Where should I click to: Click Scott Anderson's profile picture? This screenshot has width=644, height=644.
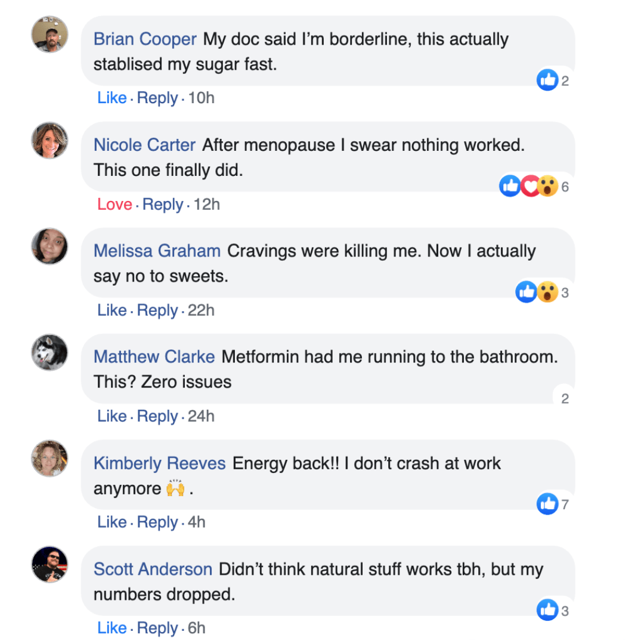[x=49, y=564]
